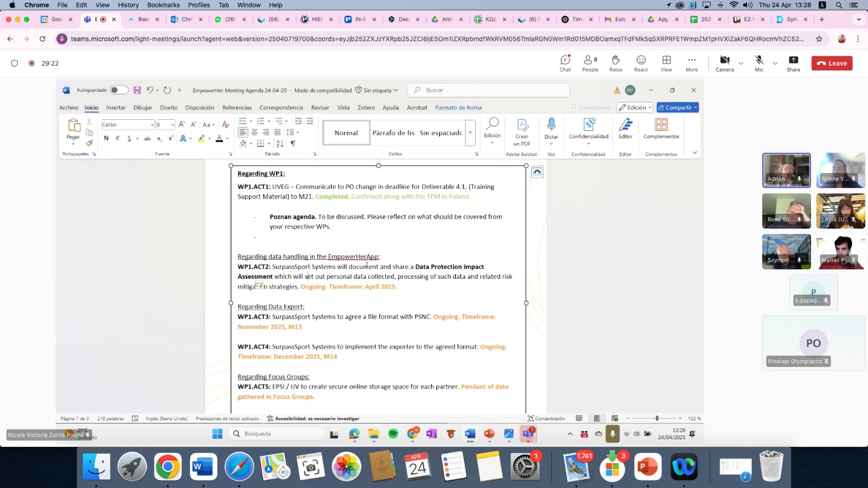Open the yellow highlight color picker

(x=209, y=138)
